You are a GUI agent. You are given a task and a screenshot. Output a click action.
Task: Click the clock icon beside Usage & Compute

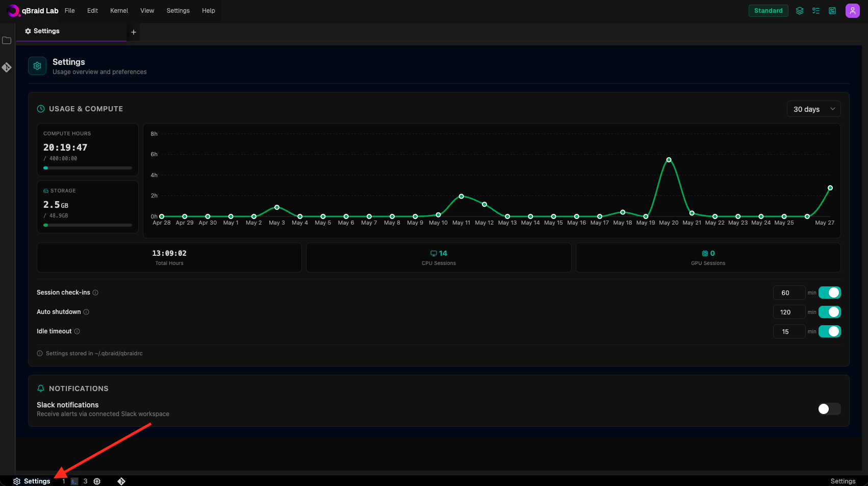pyautogui.click(x=41, y=109)
